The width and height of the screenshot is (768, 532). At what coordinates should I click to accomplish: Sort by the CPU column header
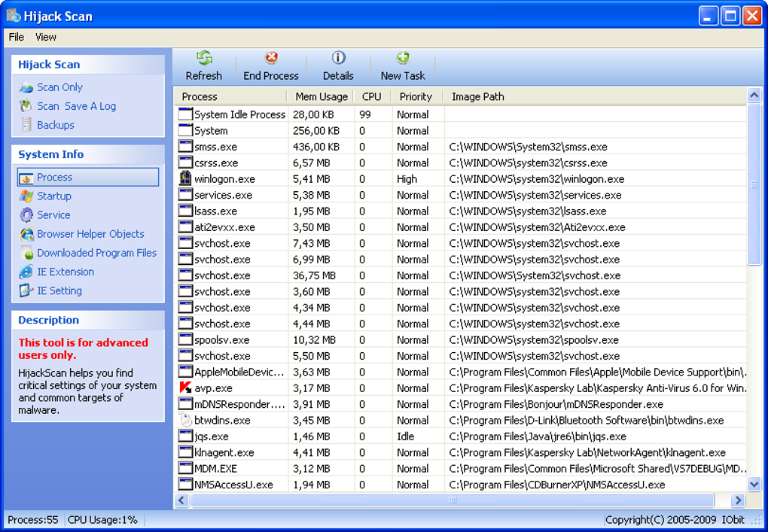[x=372, y=96]
